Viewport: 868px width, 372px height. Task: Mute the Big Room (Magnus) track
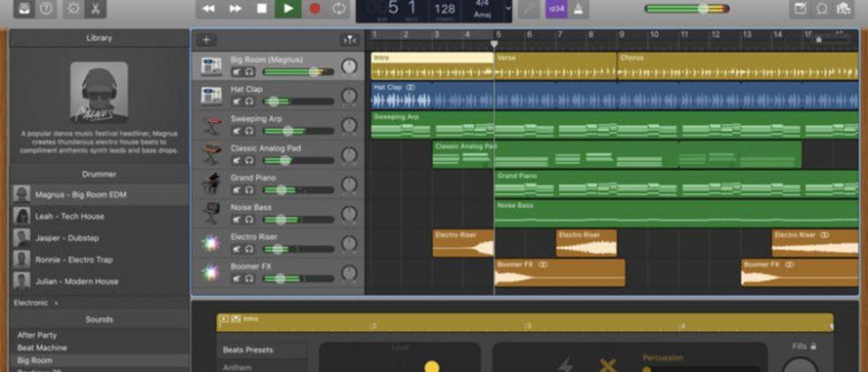coord(237,72)
